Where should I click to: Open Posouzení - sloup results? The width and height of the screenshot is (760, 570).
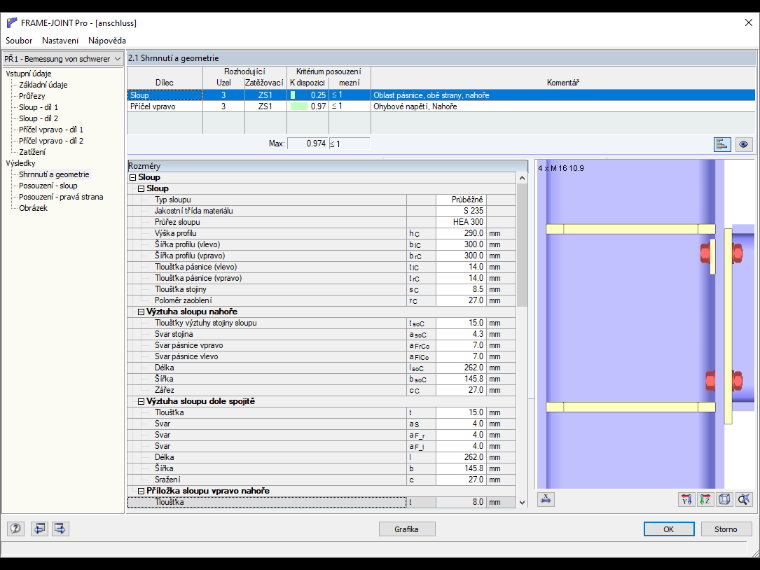coord(48,186)
